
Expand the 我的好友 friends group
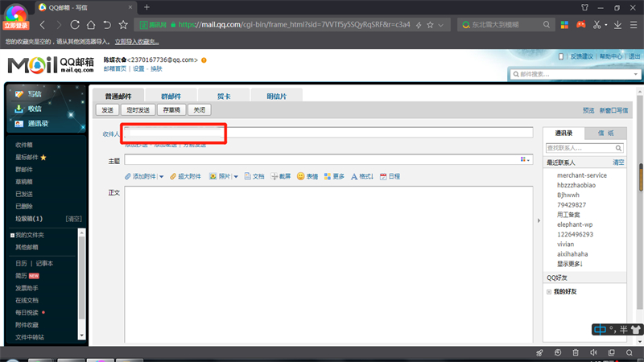click(549, 292)
